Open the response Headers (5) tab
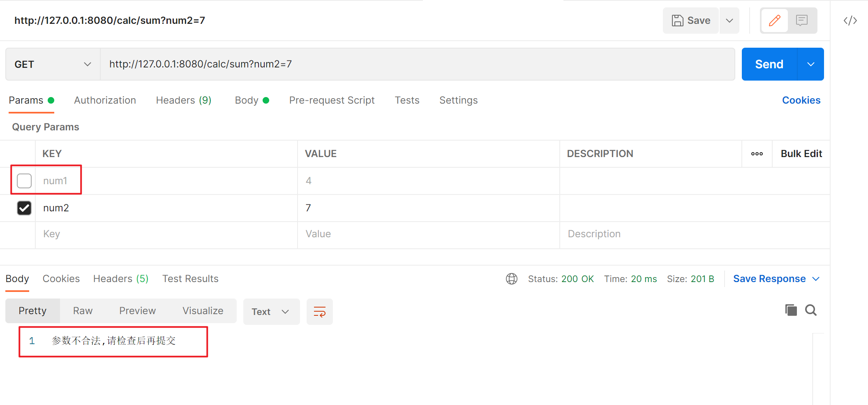 [x=121, y=279]
